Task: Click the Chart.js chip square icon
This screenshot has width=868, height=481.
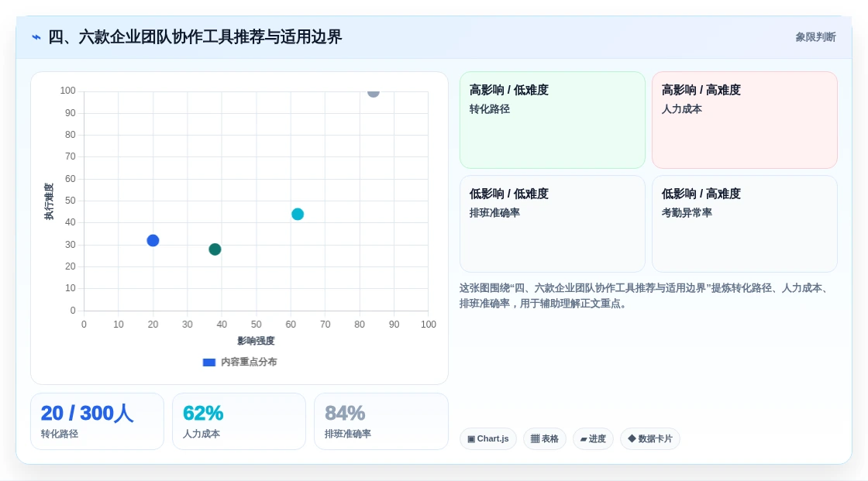Action: click(x=471, y=439)
